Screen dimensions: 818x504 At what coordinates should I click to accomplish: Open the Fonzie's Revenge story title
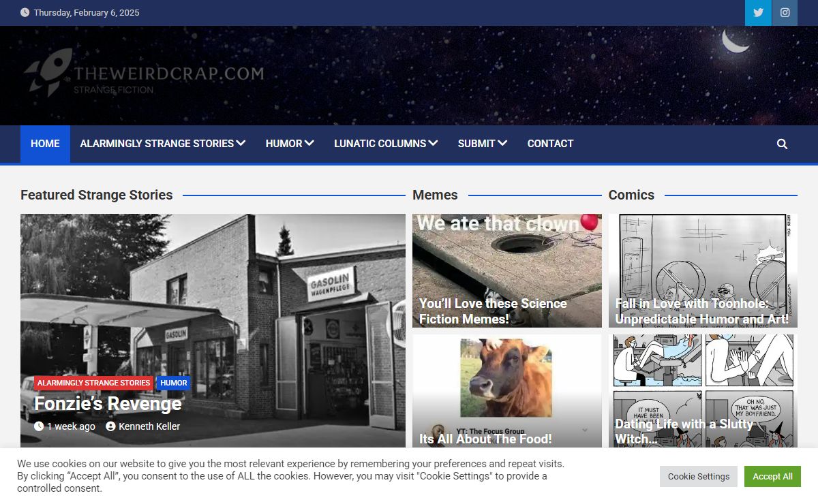coord(108,404)
